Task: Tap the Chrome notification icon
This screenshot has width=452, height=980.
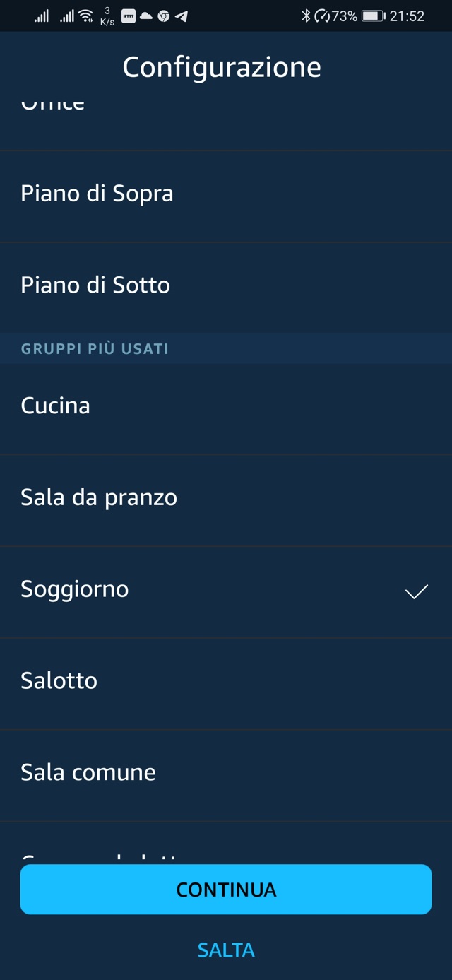Action: pyautogui.click(x=164, y=16)
